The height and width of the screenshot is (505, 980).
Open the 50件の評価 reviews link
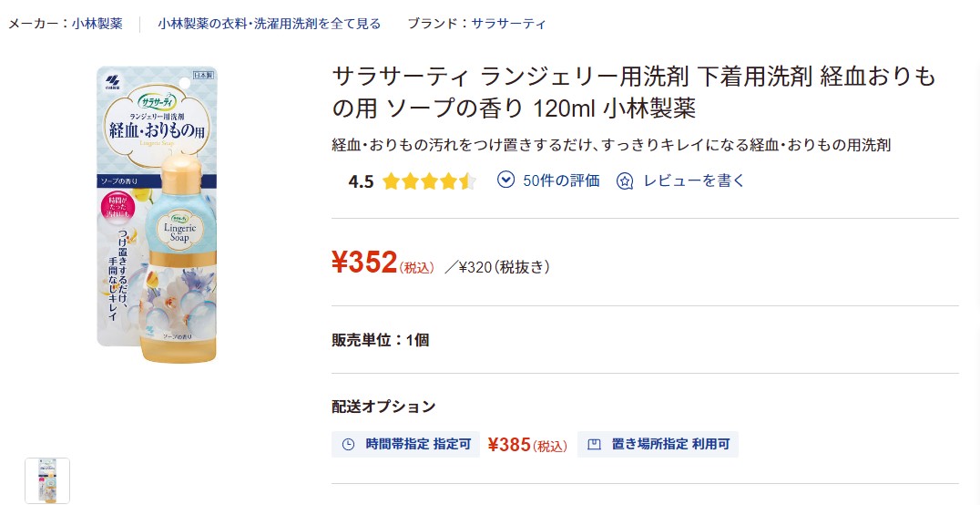(561, 180)
